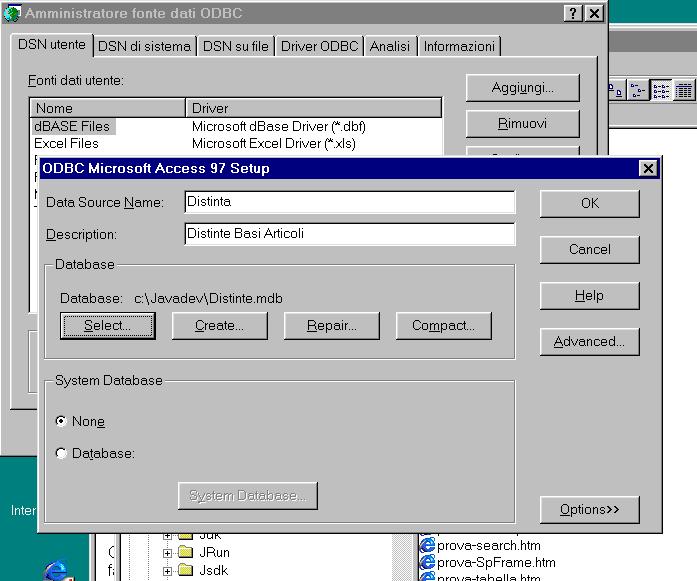The height and width of the screenshot is (581, 697).
Task: Switch background window to list view
Action: tap(661, 91)
